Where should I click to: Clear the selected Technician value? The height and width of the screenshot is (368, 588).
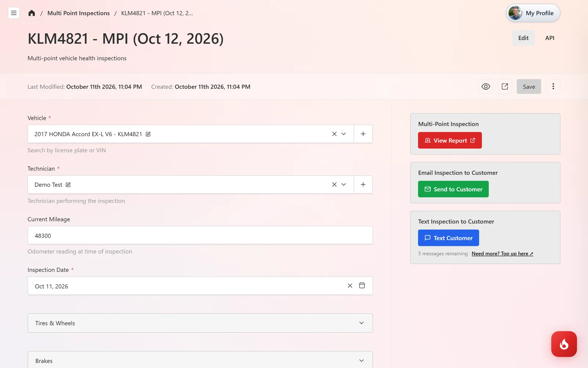(334, 185)
